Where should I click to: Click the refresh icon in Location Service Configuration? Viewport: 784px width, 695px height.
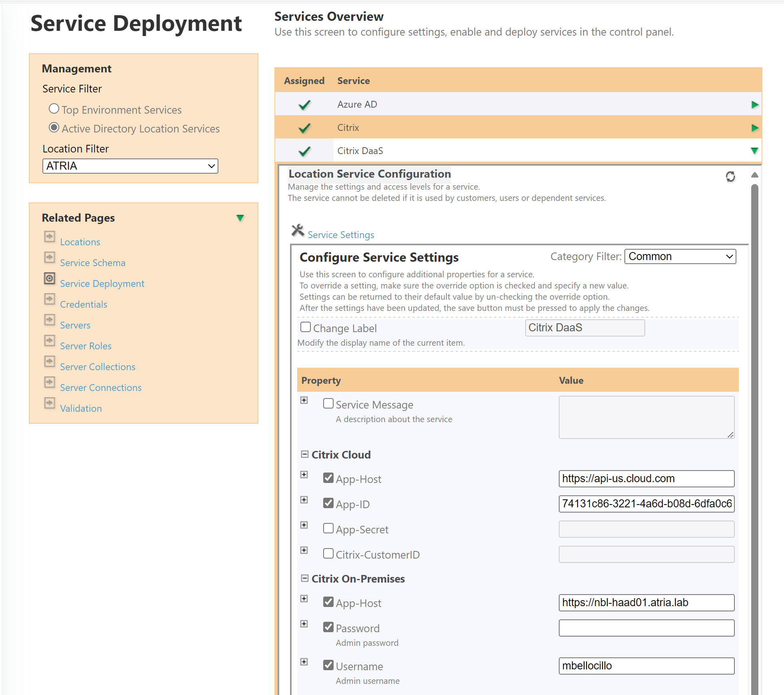coord(730,176)
